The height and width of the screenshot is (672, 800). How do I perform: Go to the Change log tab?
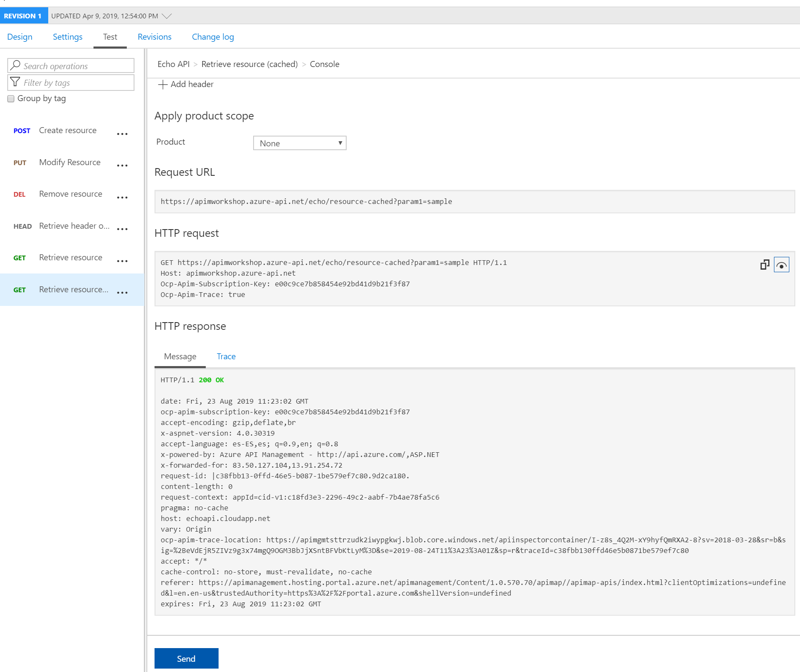tap(213, 37)
